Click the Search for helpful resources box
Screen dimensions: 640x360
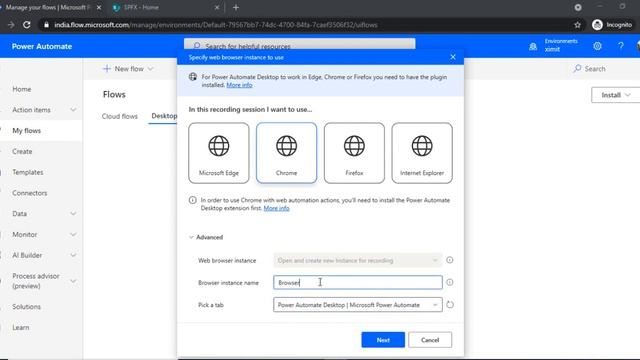pyautogui.click(x=300, y=44)
